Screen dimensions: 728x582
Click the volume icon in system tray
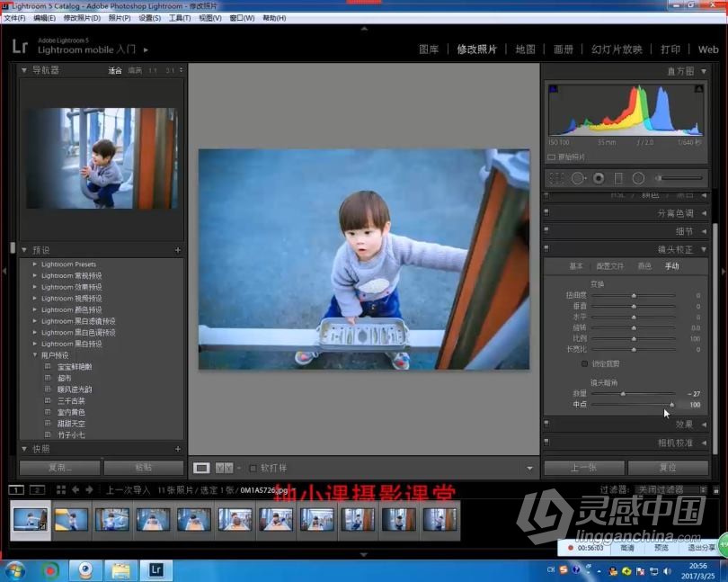[668, 571]
